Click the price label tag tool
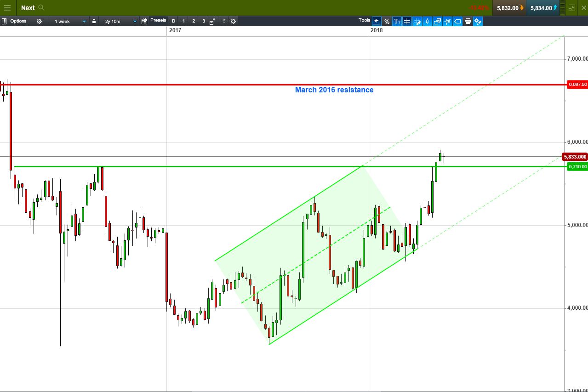This screenshot has width=588, height=392. (x=457, y=21)
